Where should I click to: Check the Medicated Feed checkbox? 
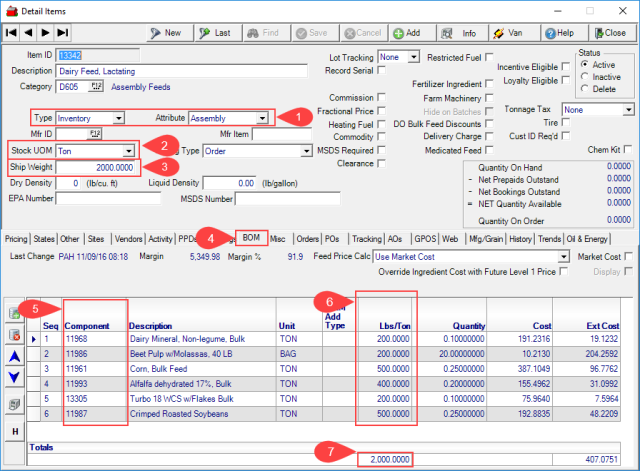click(487, 150)
